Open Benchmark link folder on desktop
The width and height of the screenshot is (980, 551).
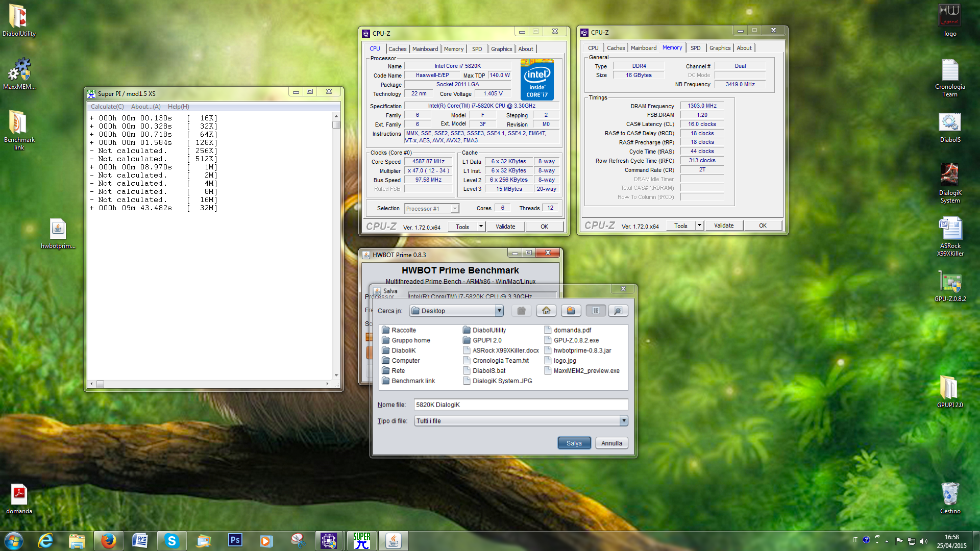point(19,130)
